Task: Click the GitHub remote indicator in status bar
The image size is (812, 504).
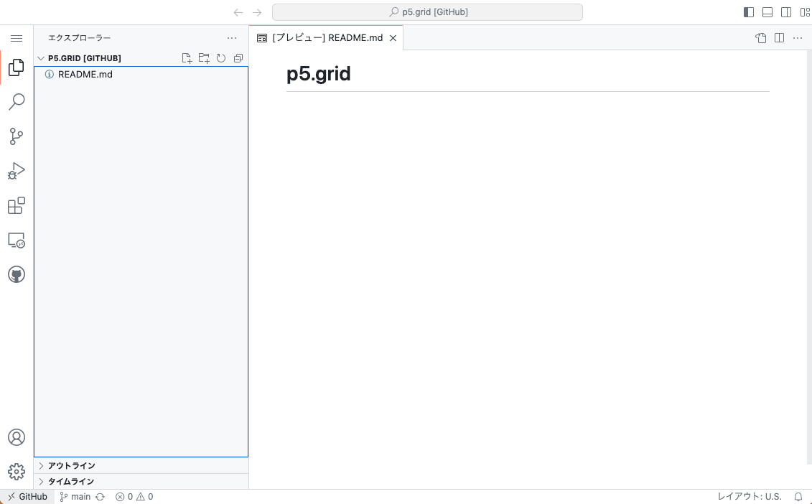Action: point(27,497)
